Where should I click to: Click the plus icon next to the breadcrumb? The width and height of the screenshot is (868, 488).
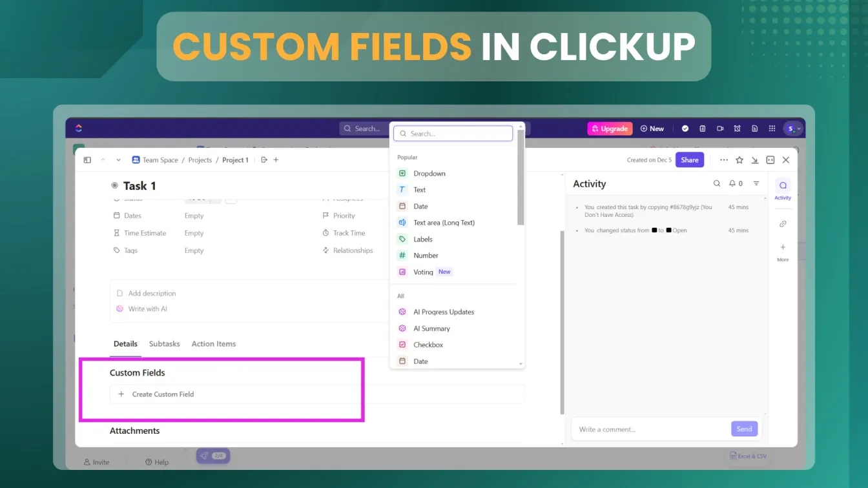coord(276,160)
